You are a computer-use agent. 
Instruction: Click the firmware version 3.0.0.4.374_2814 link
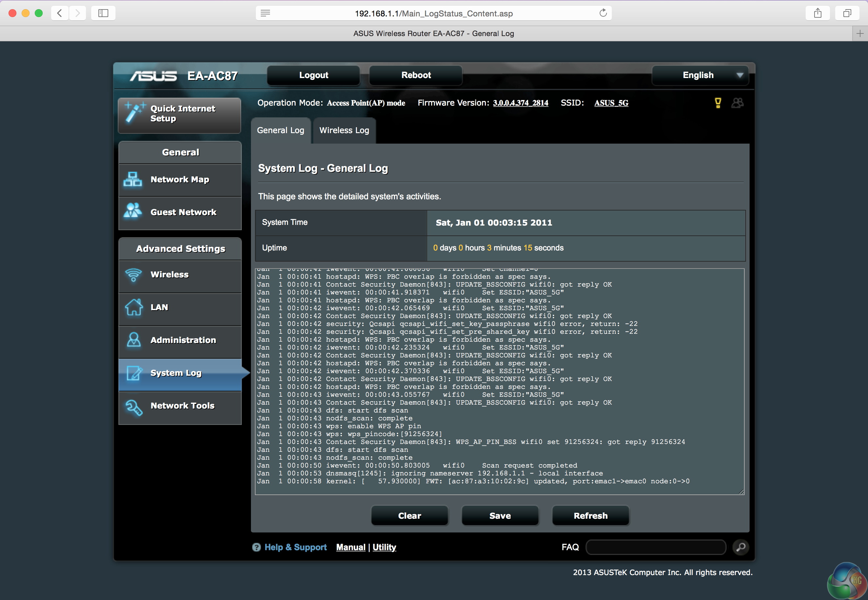click(x=521, y=103)
